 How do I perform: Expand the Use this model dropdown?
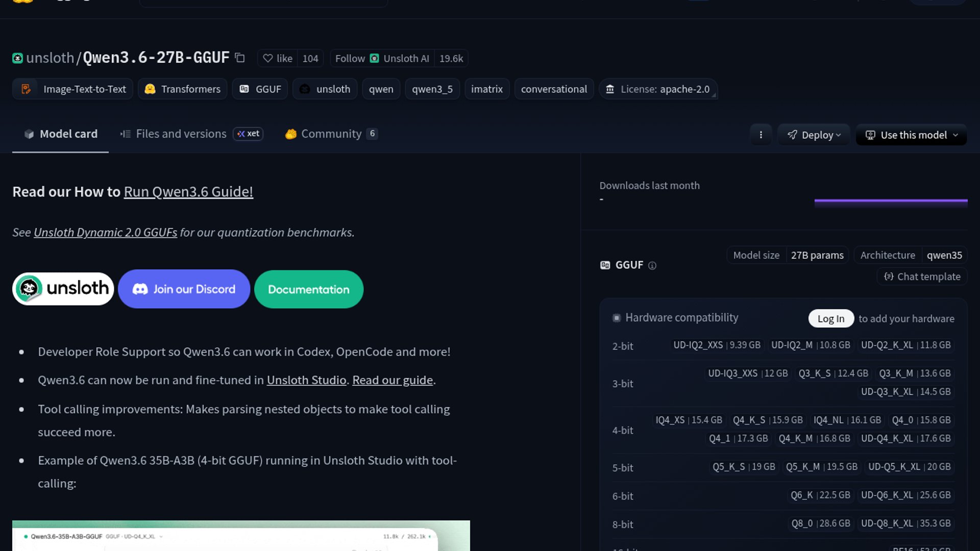911,135
